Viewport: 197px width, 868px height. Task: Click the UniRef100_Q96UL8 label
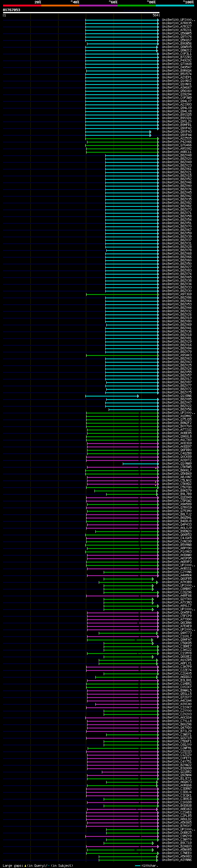(x=176, y=436)
